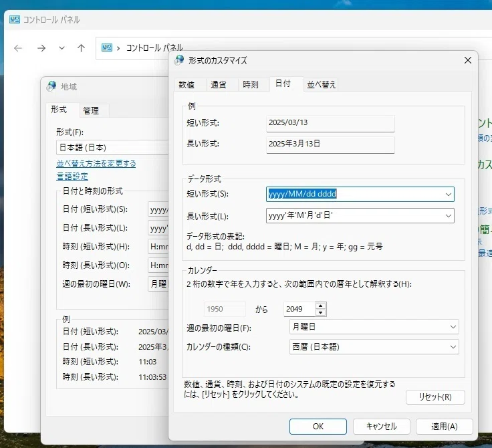The width and height of the screenshot is (492, 448).
Task: Click the 2049 year input field
Action: click(299, 309)
